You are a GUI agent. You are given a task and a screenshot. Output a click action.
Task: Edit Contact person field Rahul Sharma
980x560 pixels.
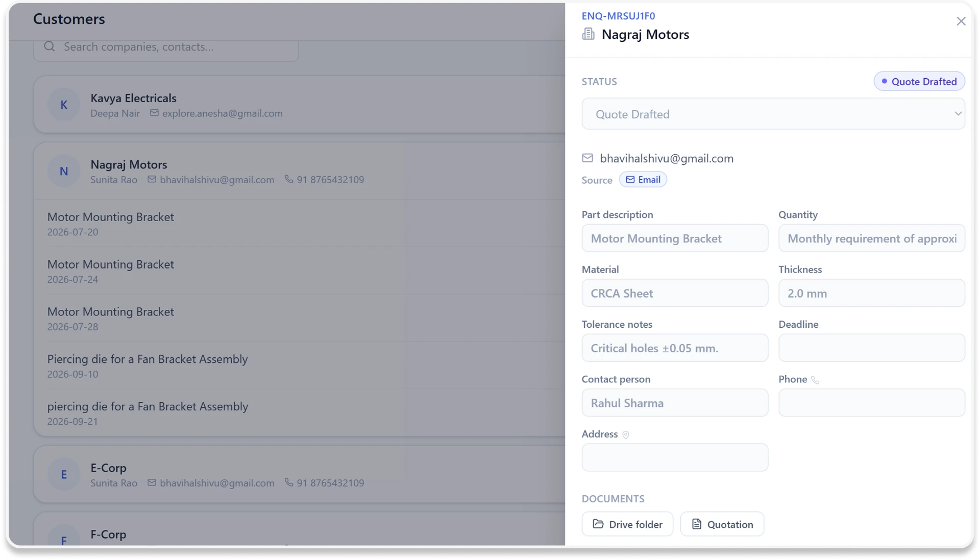coord(675,403)
